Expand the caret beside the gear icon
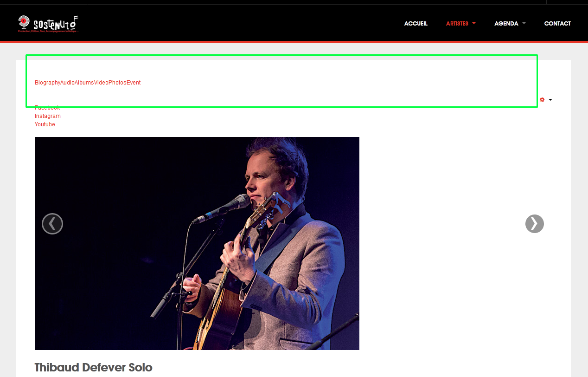This screenshot has height=377, width=588. pos(550,100)
